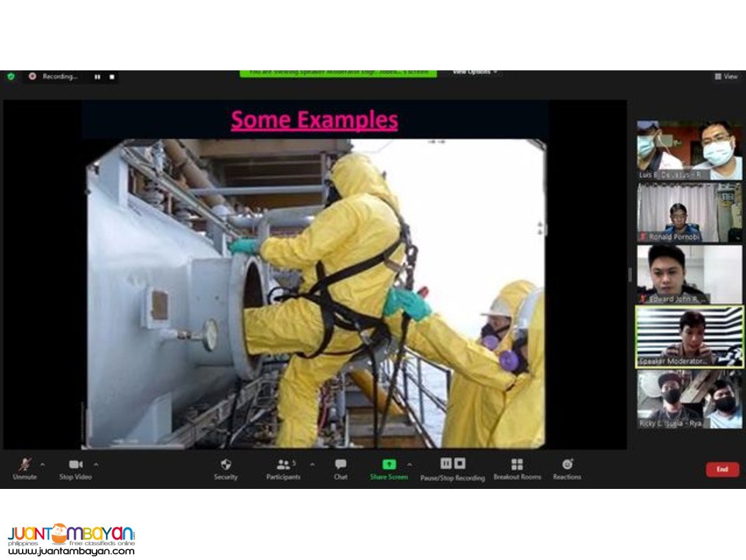The width and height of the screenshot is (746, 560).
Task: Pause the cloud recording
Action: (445, 464)
